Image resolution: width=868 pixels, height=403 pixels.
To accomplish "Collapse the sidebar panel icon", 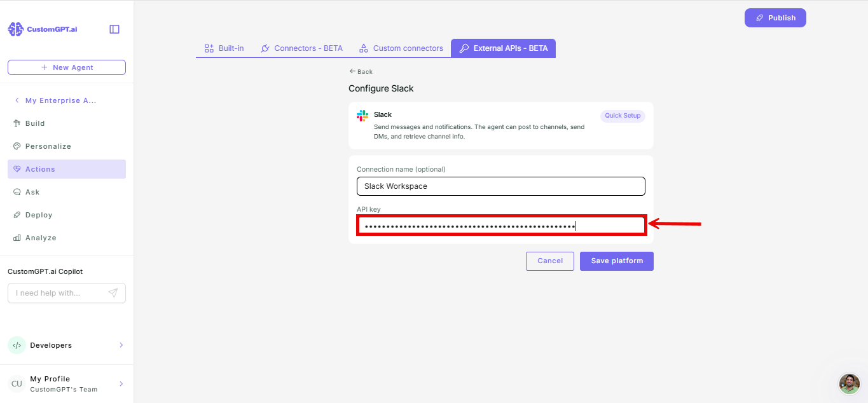I will coord(114,29).
